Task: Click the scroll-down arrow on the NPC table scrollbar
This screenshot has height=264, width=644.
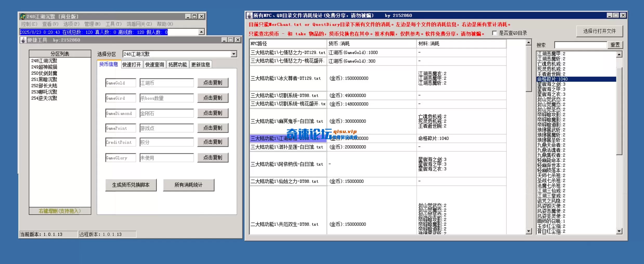Action: (529, 231)
